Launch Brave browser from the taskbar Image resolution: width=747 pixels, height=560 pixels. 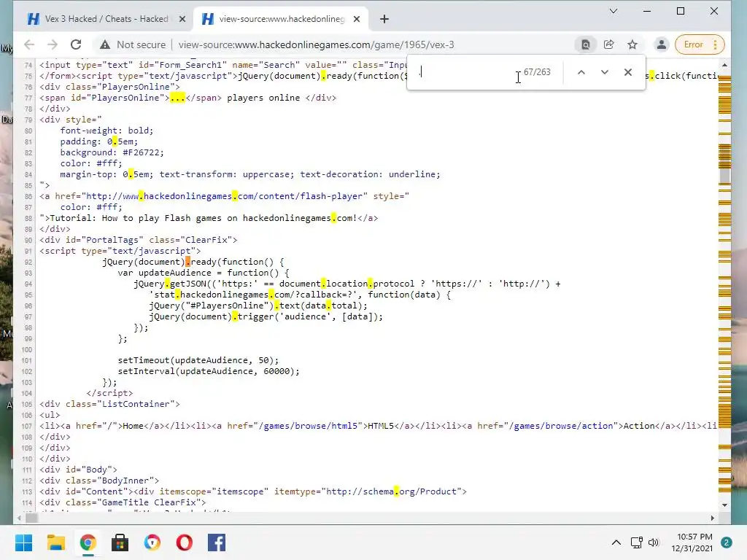click(x=152, y=542)
